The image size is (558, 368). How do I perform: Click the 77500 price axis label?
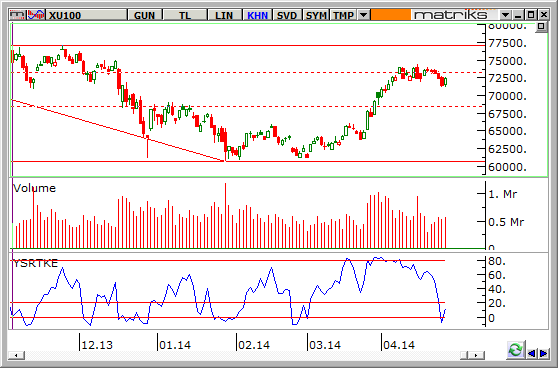pos(507,43)
